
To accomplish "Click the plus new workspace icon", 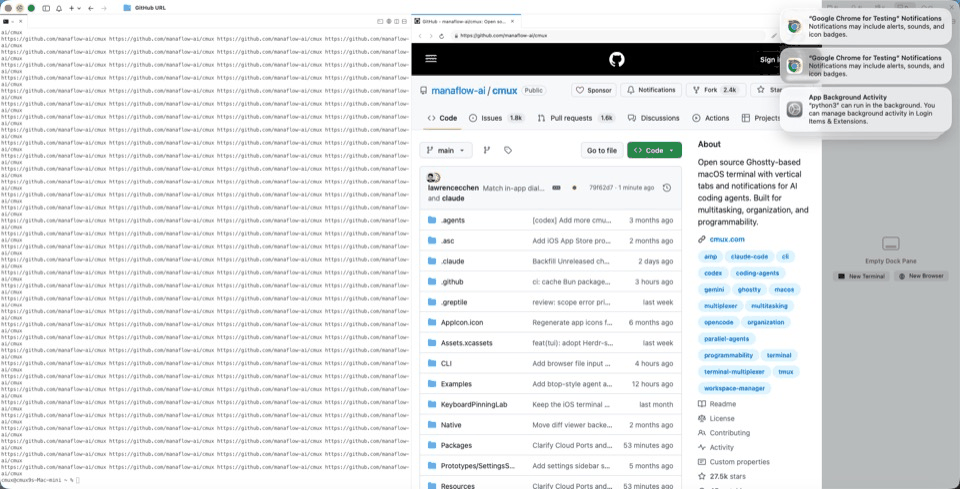I will tap(71, 9).
